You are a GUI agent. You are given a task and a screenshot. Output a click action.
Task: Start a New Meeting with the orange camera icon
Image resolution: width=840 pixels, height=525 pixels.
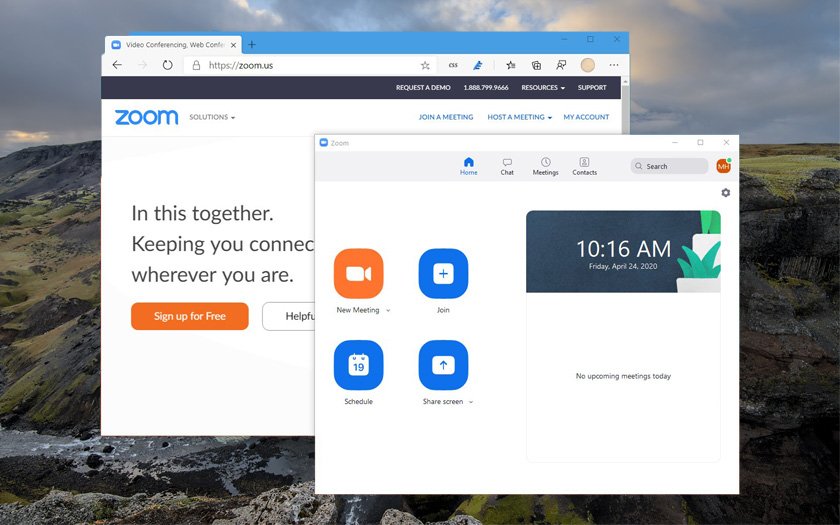[358, 273]
